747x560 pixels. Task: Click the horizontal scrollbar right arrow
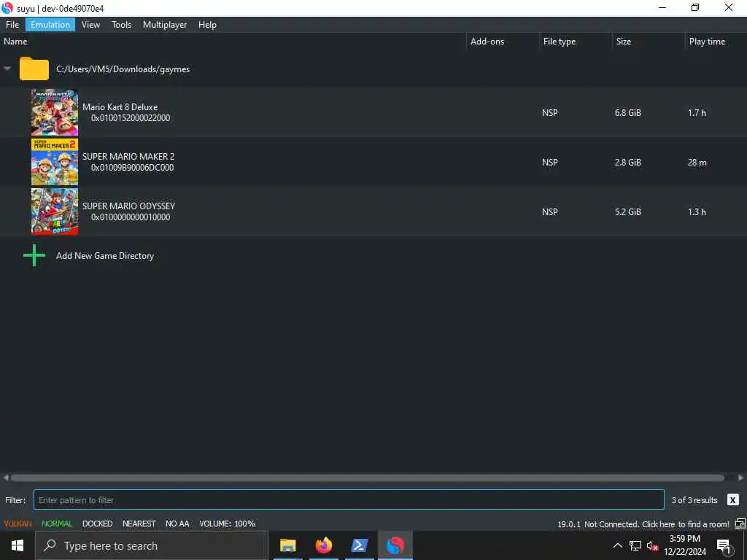pyautogui.click(x=741, y=478)
